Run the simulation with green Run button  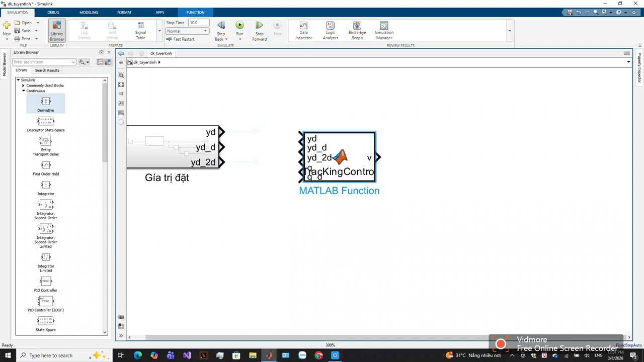(239, 28)
